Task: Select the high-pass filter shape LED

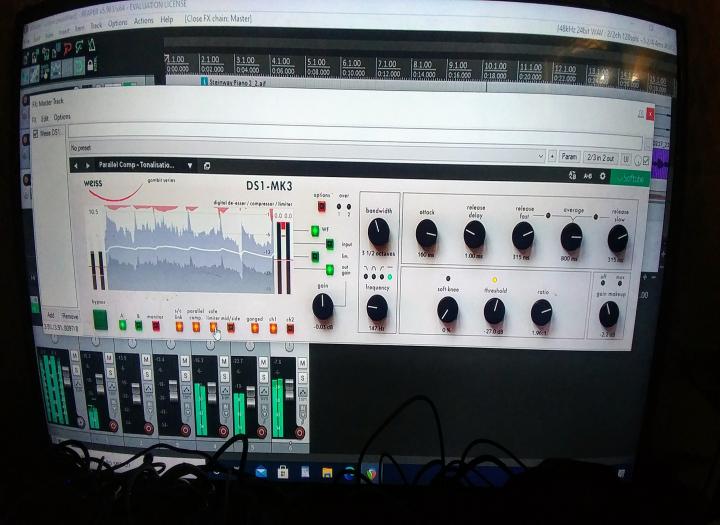Action: [x=382, y=277]
